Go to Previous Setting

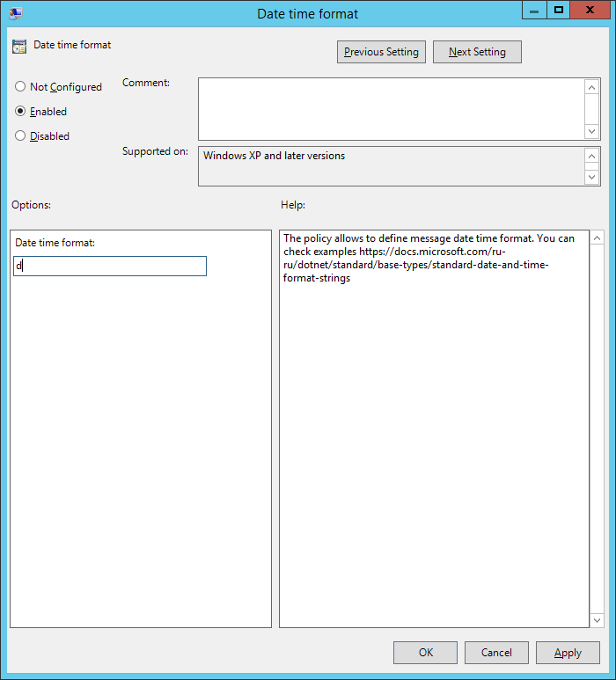(x=381, y=52)
